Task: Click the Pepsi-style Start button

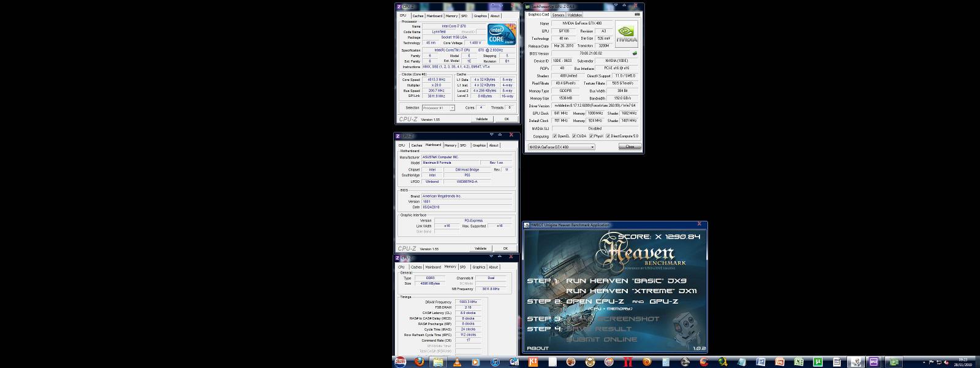Action: 400,362
